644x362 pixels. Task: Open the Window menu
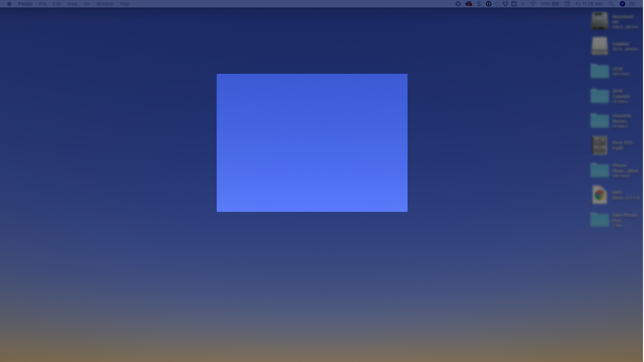[104, 4]
